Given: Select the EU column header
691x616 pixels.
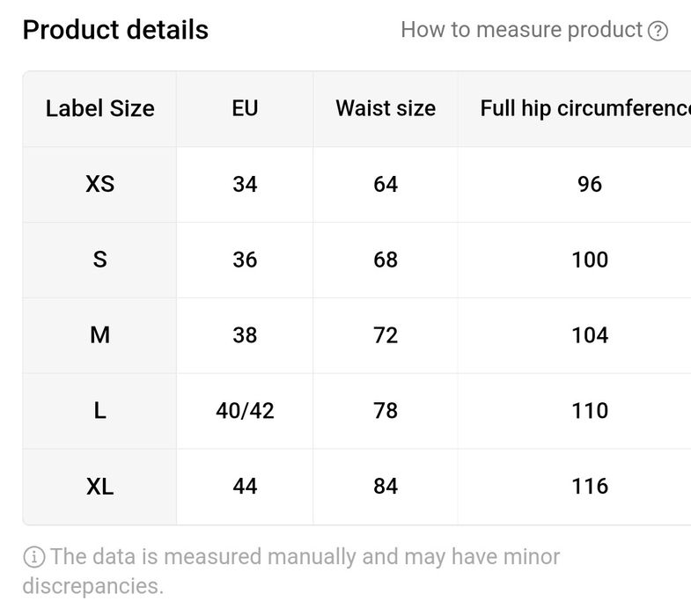Looking at the screenshot, I should [x=245, y=109].
